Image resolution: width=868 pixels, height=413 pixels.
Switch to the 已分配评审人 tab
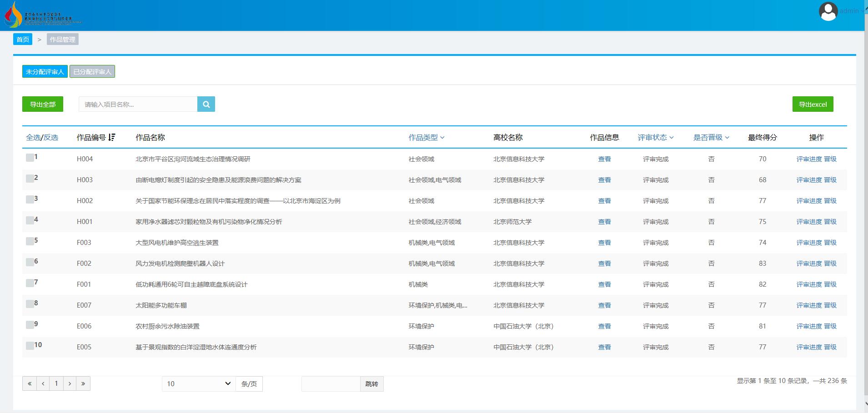(92, 71)
